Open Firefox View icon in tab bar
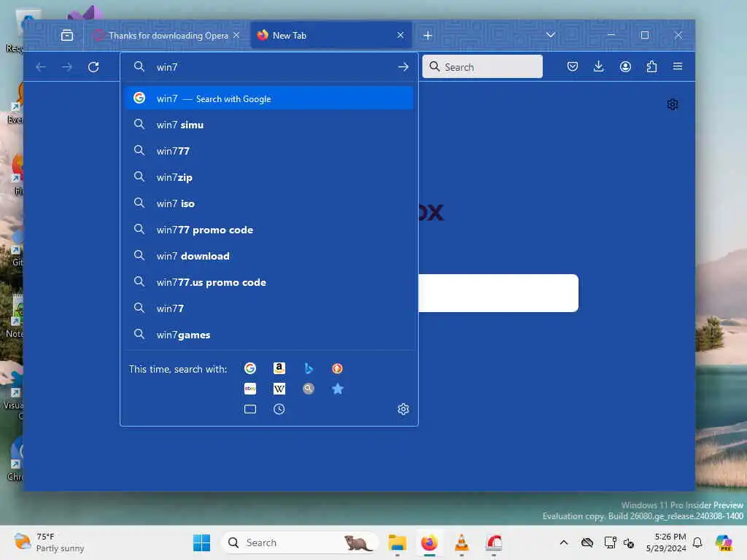The image size is (747, 560). 67,35
